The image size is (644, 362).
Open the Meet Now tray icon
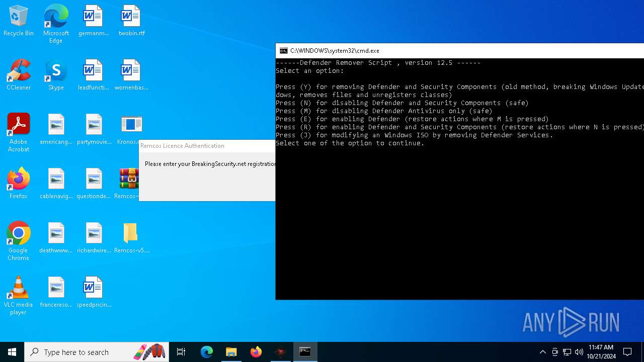click(x=555, y=352)
